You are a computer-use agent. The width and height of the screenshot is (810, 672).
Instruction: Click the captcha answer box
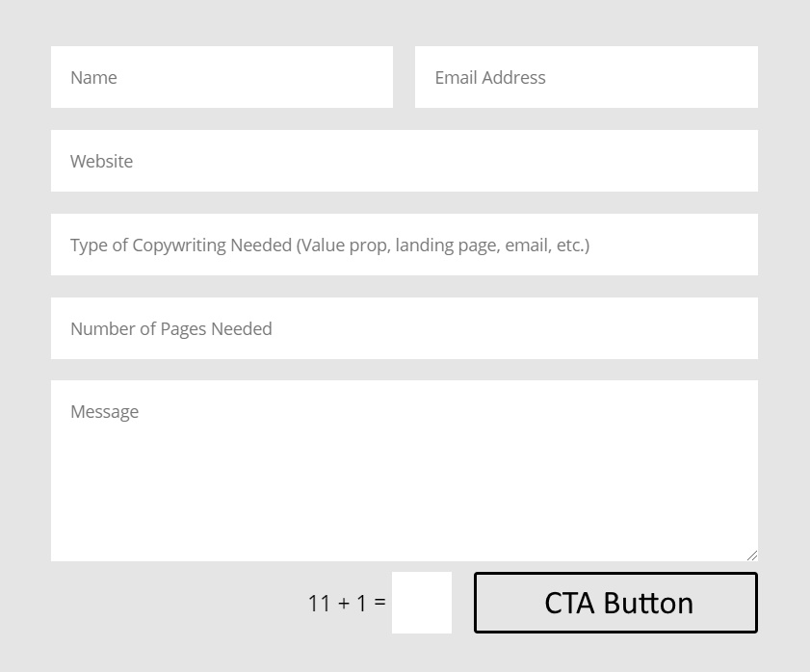[x=422, y=603]
